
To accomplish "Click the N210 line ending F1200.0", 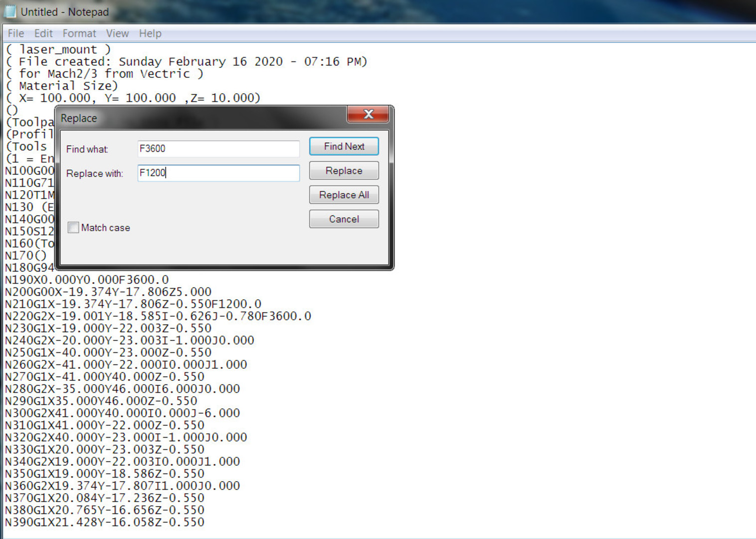I will [x=133, y=304].
